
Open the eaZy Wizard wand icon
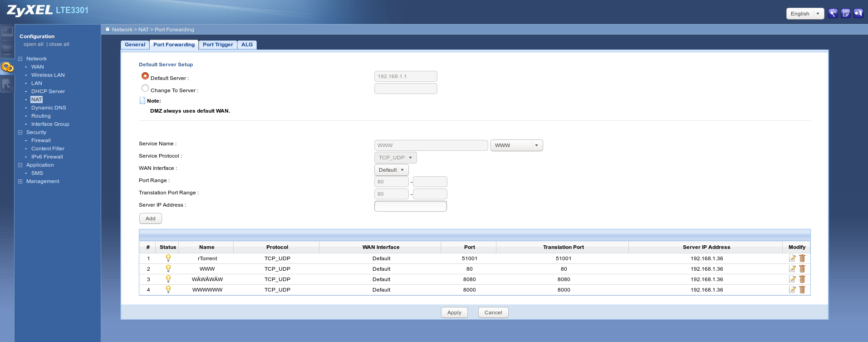pyautogui.click(x=833, y=13)
